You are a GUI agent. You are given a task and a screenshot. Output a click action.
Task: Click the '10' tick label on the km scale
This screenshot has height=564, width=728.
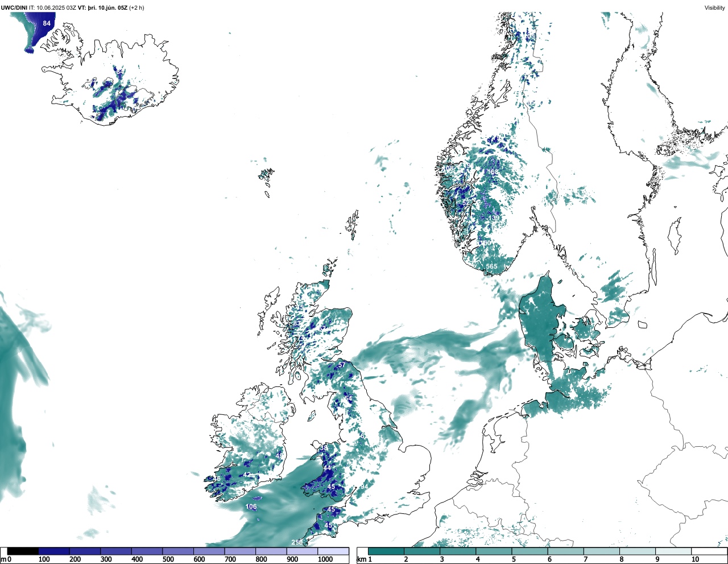[694, 559]
